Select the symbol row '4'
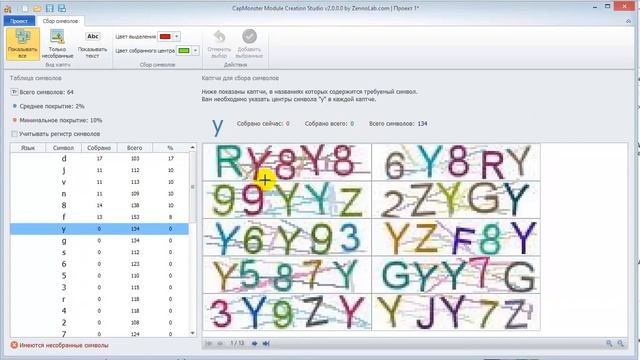 (99, 311)
